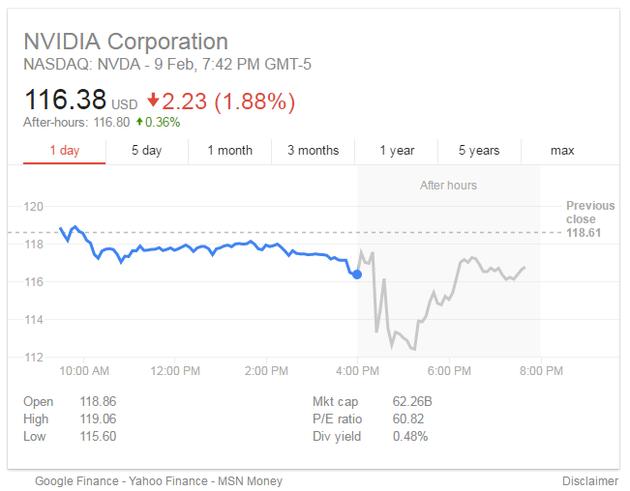Select the 1 year tab
The height and width of the screenshot is (491, 630).
pos(396,151)
